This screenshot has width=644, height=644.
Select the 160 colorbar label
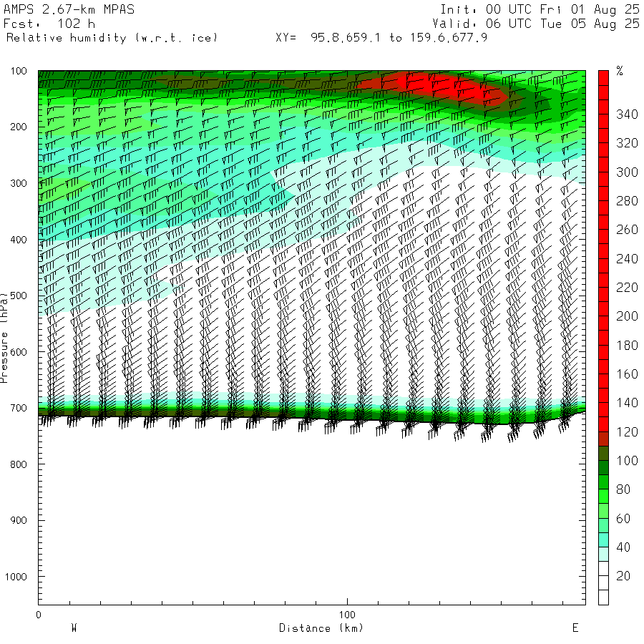(627, 374)
